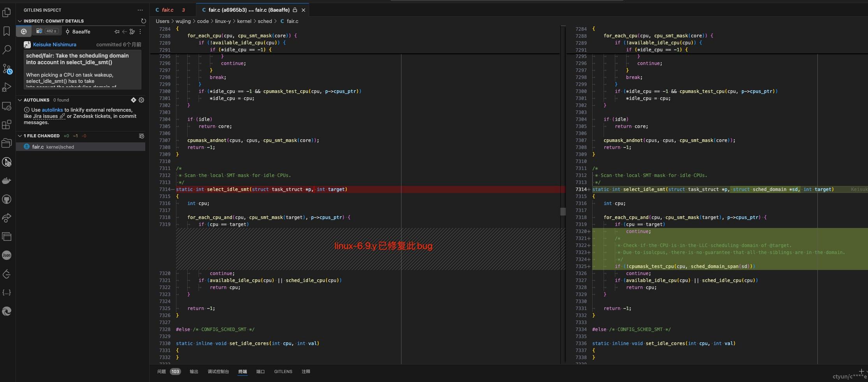868x382 pixels.
Task: Open the Search view in activity bar
Action: [7, 50]
